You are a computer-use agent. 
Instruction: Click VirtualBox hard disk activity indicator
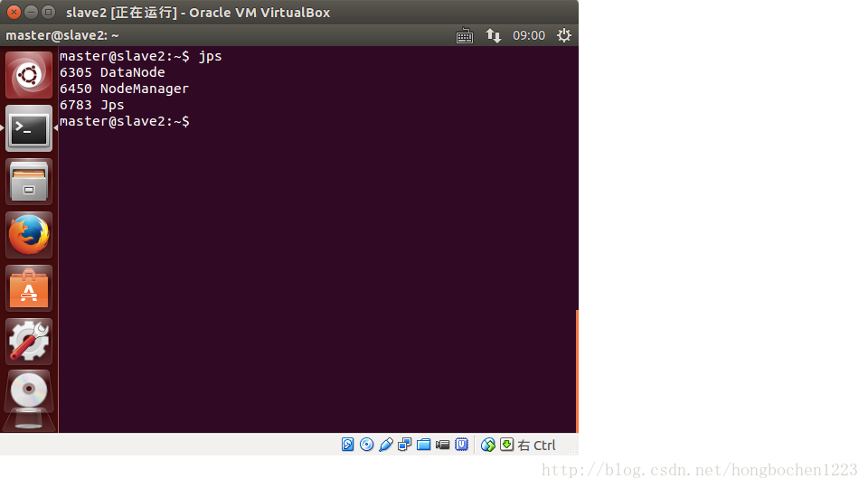[x=347, y=445]
